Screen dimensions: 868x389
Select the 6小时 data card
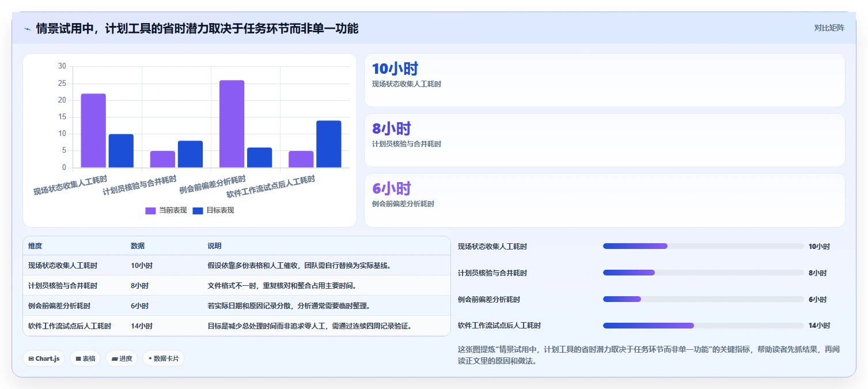point(605,200)
